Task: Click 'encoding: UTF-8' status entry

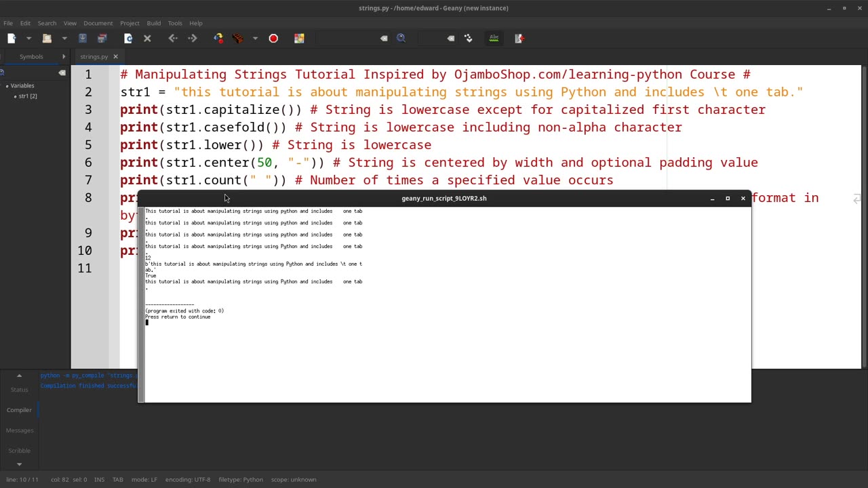Action: click(188, 480)
